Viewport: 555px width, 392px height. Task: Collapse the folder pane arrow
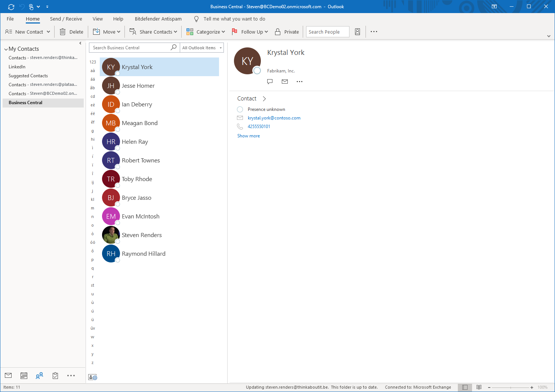click(80, 43)
